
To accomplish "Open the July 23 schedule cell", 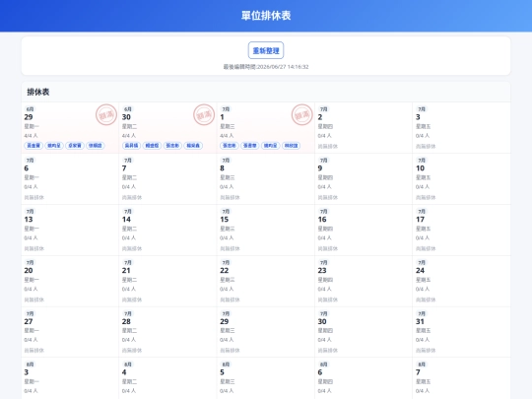I will point(364,281).
